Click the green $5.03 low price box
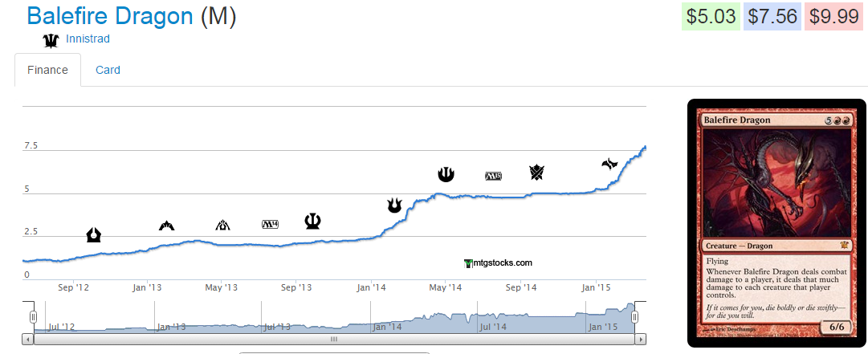The width and height of the screenshot is (868, 354). click(x=710, y=17)
